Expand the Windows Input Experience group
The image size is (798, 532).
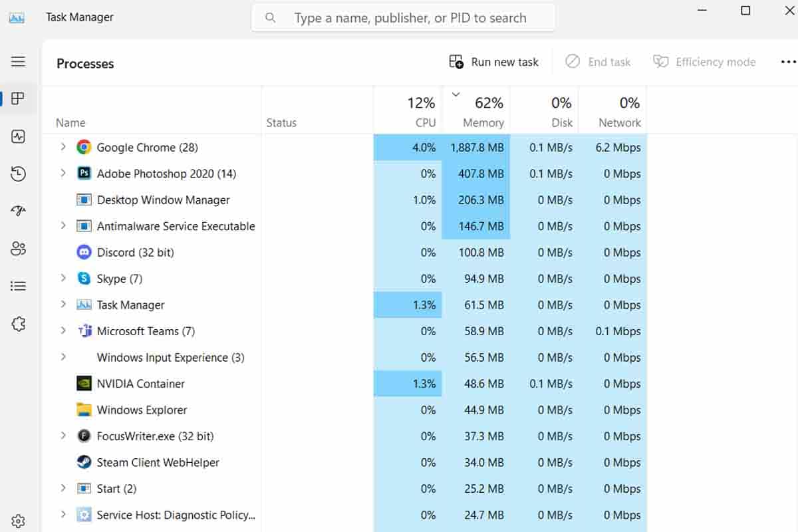(x=63, y=356)
